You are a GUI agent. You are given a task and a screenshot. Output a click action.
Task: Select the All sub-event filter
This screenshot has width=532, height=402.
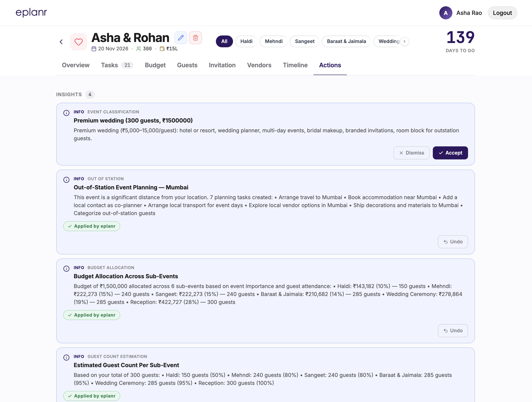pos(224,41)
